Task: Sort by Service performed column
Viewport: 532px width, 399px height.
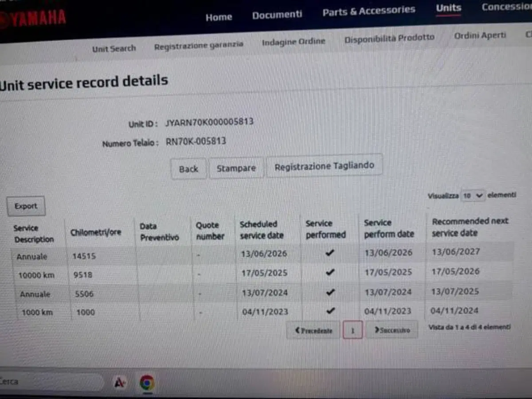Action: [x=325, y=229]
